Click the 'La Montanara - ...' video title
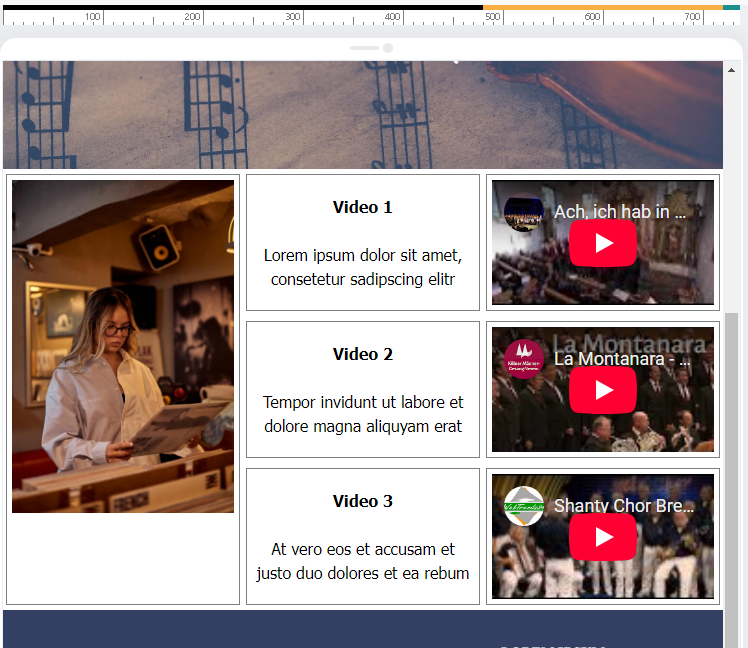748x648 pixels. (x=622, y=359)
